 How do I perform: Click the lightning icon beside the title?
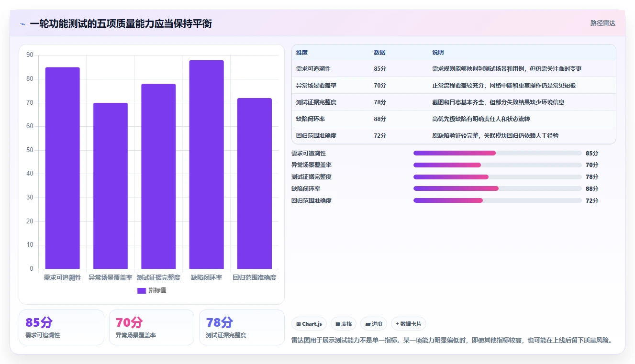pos(22,24)
